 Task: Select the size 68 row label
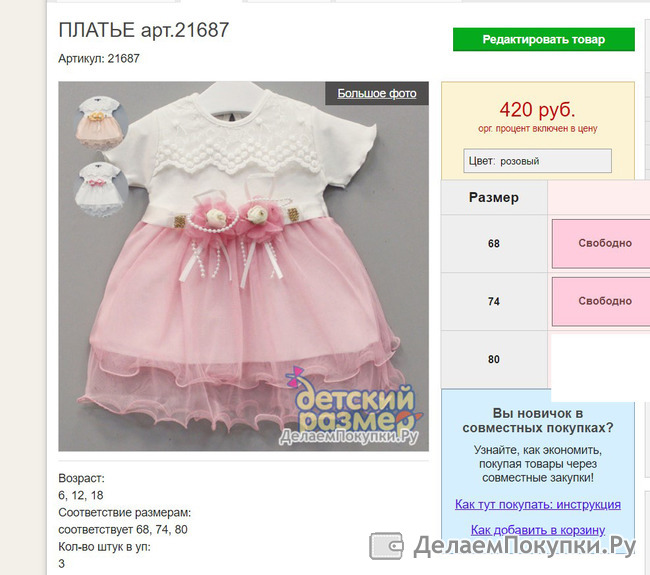coord(494,243)
